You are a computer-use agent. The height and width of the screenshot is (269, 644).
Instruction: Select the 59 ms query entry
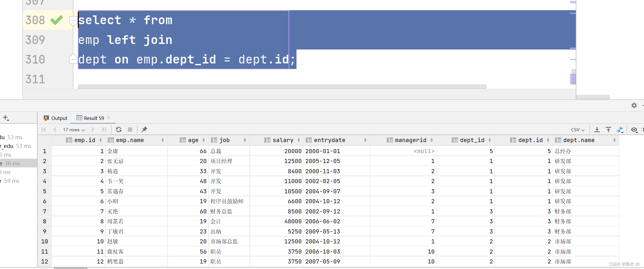(18, 181)
